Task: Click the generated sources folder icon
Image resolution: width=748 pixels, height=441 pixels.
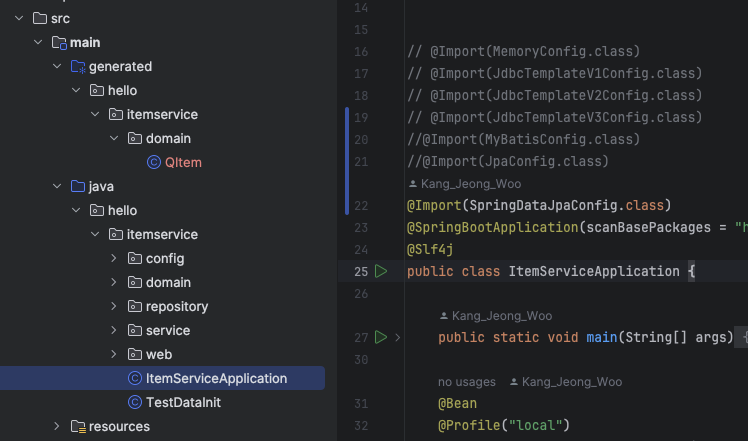Action: (x=78, y=66)
